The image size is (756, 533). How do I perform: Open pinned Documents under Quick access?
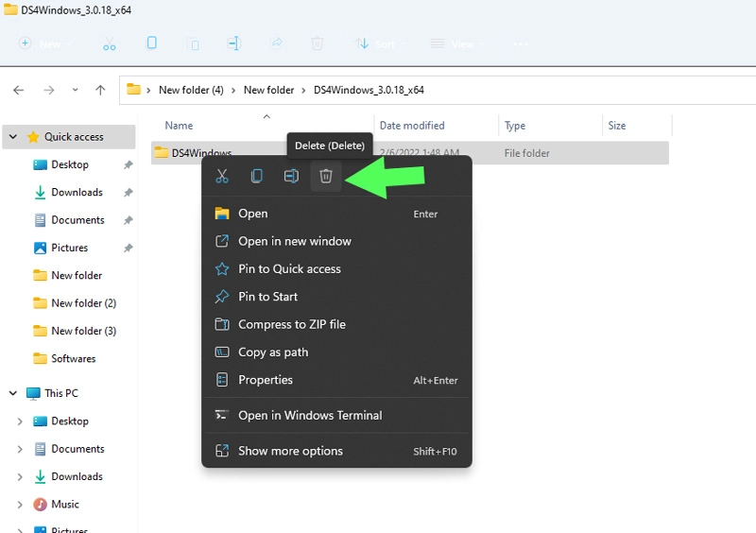coord(77,220)
